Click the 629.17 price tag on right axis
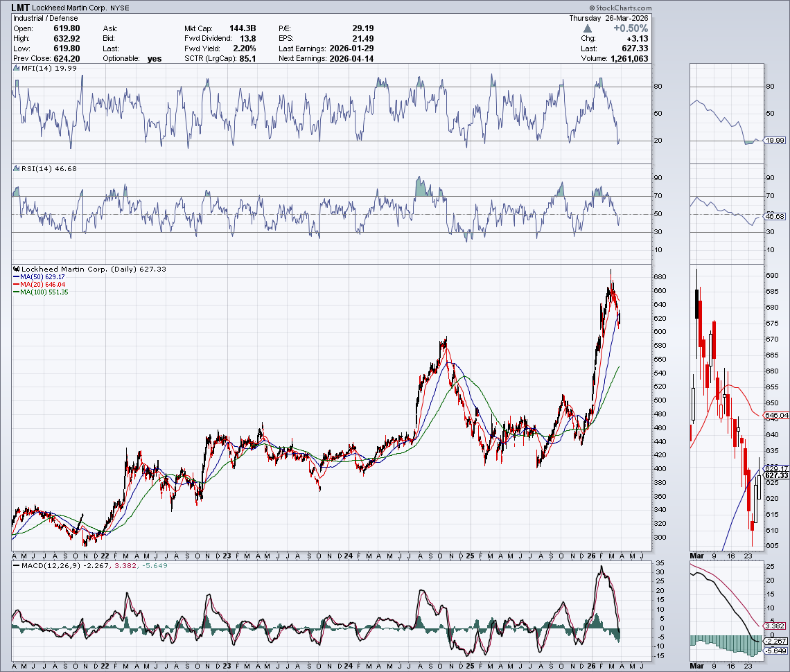 click(776, 468)
